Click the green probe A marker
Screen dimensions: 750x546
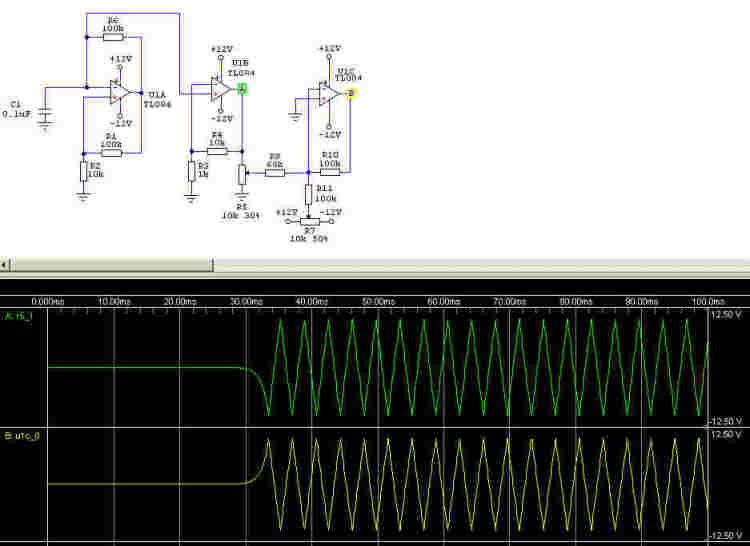[242, 90]
